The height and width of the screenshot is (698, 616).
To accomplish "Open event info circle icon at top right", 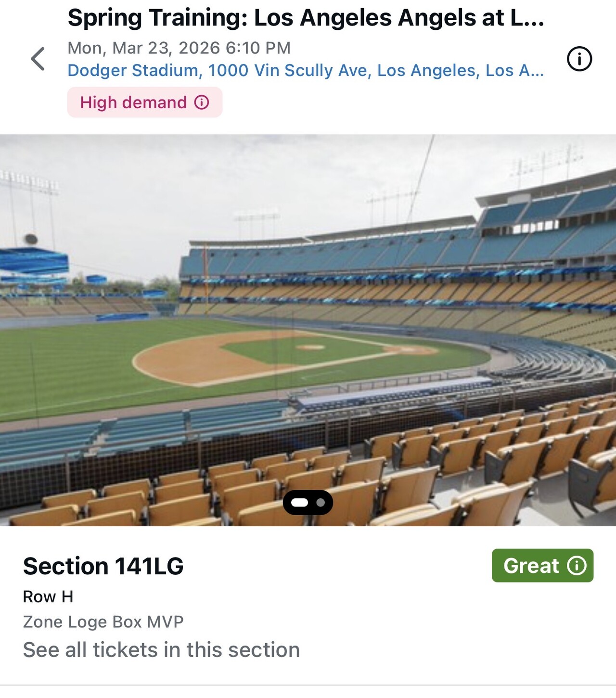I will click(x=579, y=59).
